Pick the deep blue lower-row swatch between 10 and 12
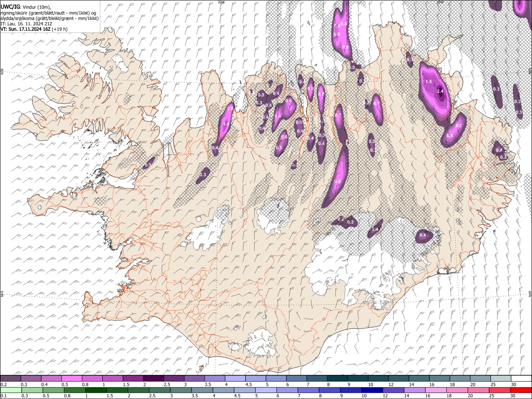Viewport: 532px width, 399px height. pos(372,390)
